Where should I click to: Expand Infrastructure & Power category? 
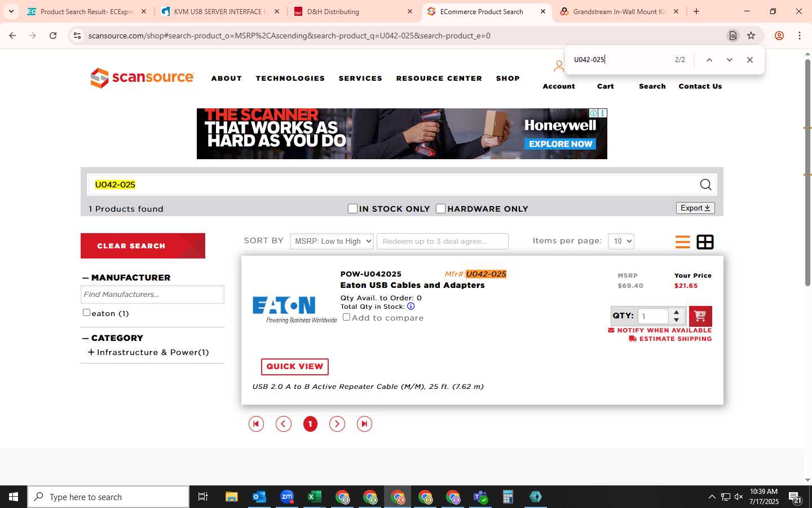click(x=91, y=352)
